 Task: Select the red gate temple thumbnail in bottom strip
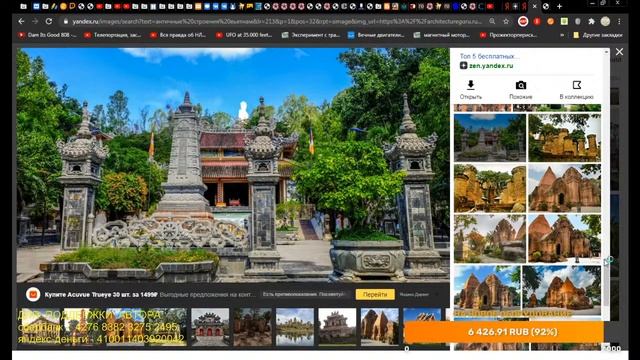[x=210, y=327]
